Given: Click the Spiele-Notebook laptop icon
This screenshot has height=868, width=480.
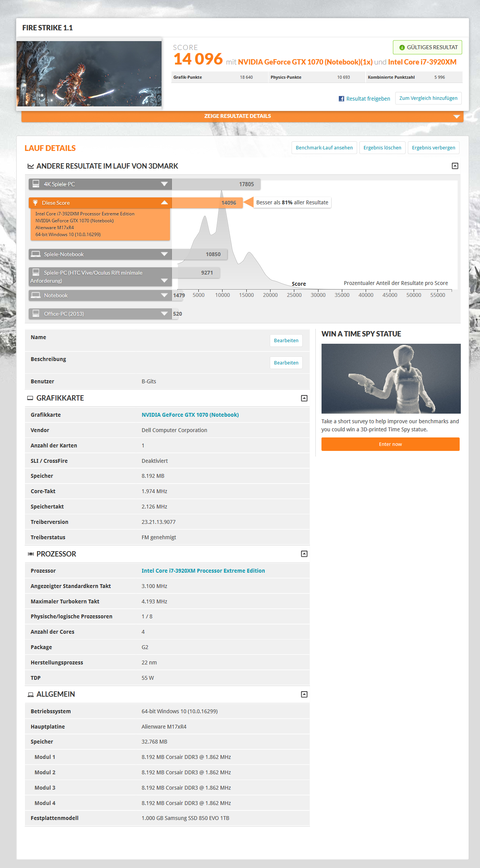Looking at the screenshot, I should coord(36,254).
